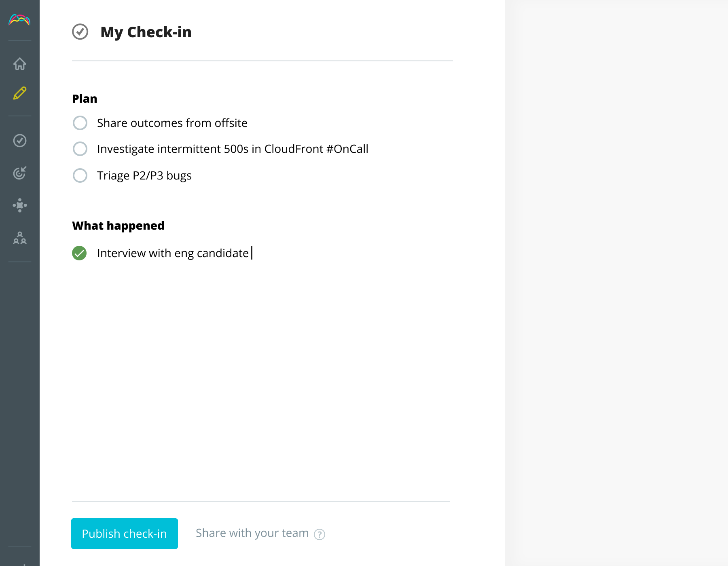Click the colorful app logo

[x=19, y=20]
